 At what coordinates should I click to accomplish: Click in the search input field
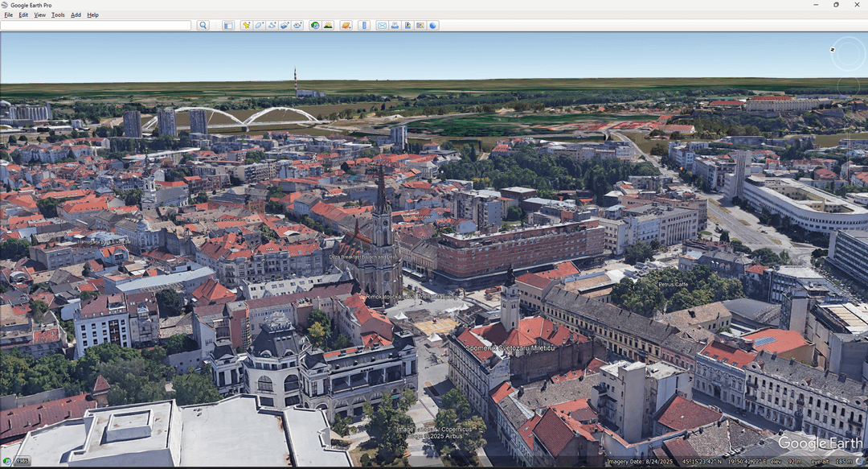[96, 26]
